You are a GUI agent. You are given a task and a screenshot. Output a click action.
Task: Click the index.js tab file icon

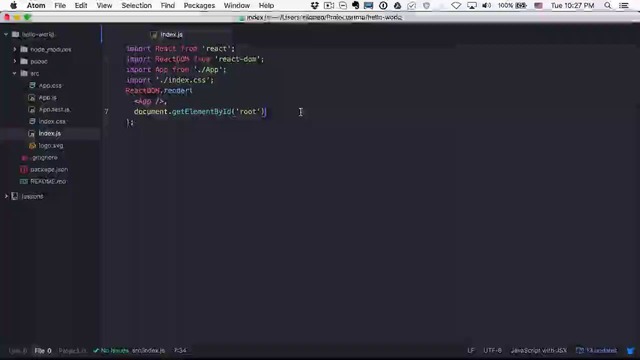click(x=153, y=35)
